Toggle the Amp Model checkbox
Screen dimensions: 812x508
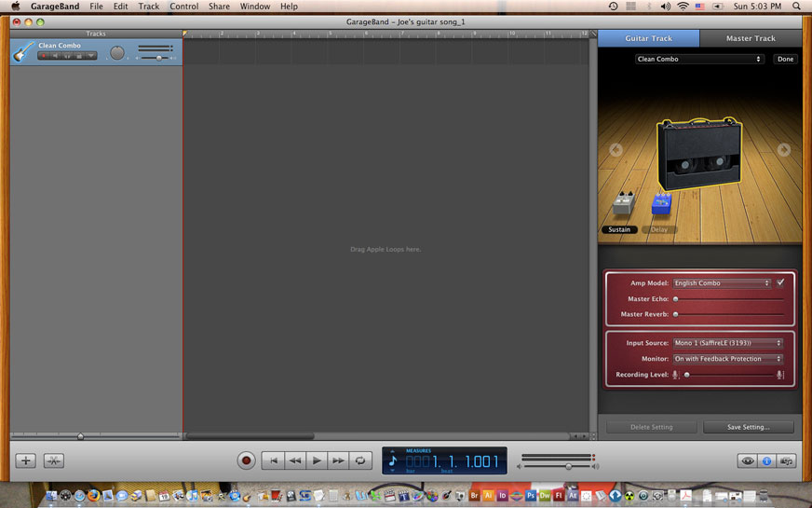click(780, 282)
